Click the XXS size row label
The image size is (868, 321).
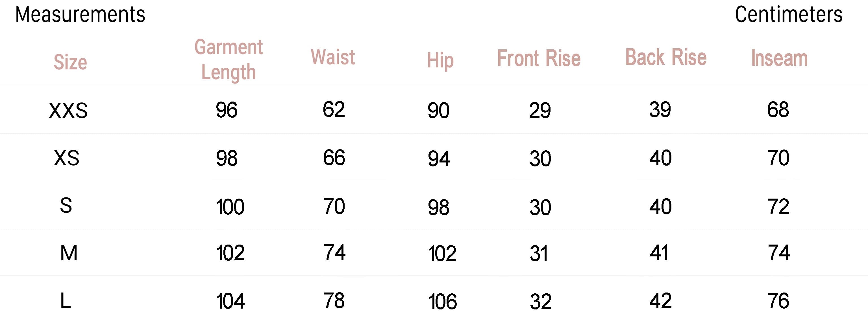[68, 110]
